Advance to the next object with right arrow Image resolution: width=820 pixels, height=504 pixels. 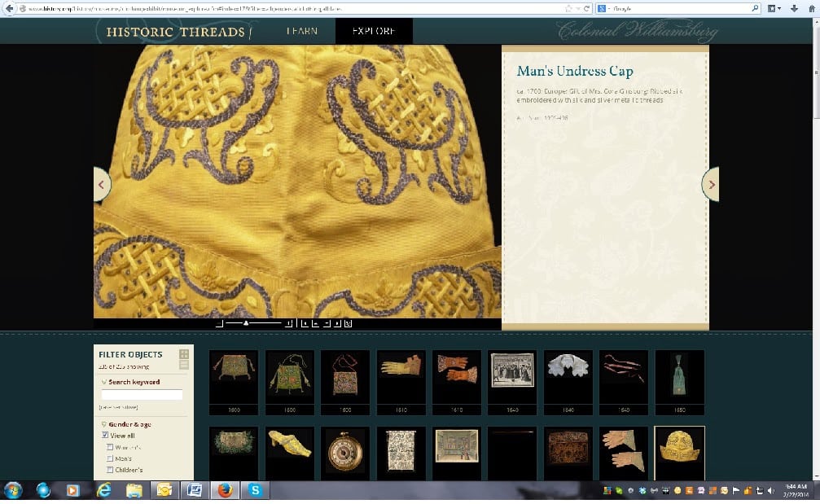point(711,185)
